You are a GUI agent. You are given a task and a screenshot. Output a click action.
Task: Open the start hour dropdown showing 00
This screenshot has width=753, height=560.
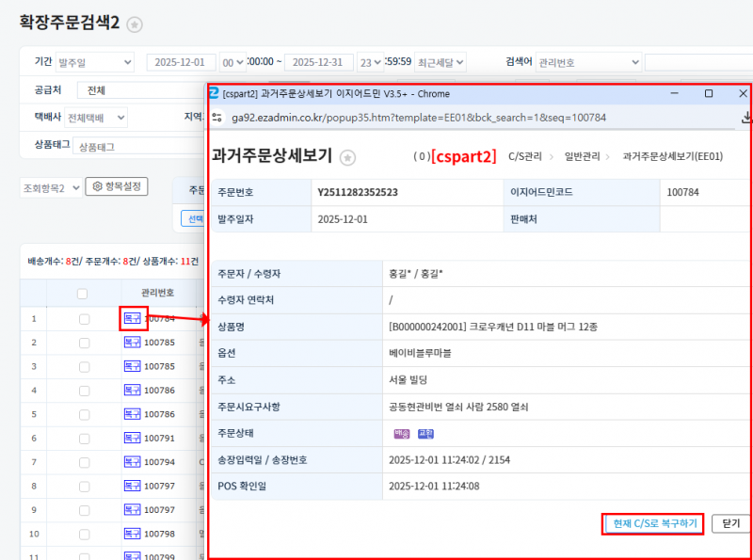tap(232, 62)
